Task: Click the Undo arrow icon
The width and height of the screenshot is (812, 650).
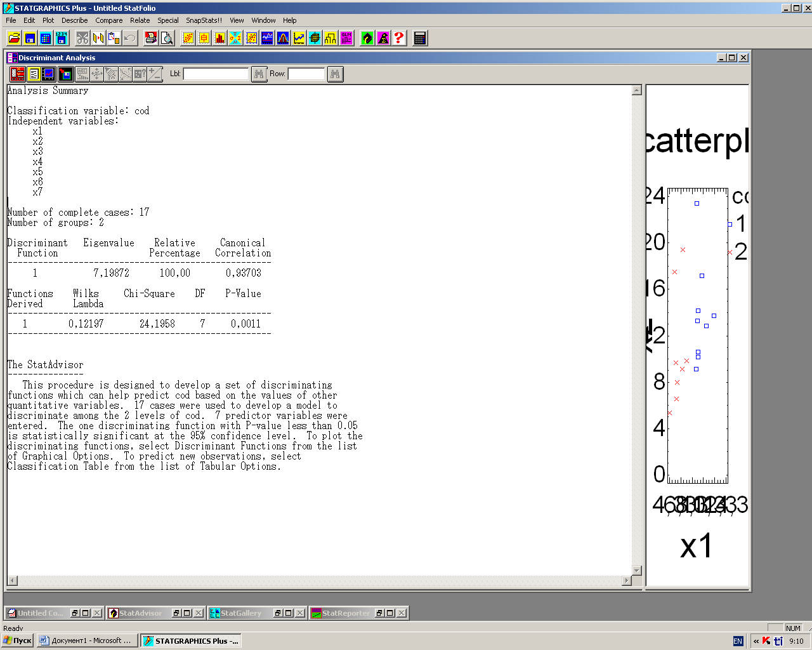Action: pyautogui.click(x=130, y=38)
